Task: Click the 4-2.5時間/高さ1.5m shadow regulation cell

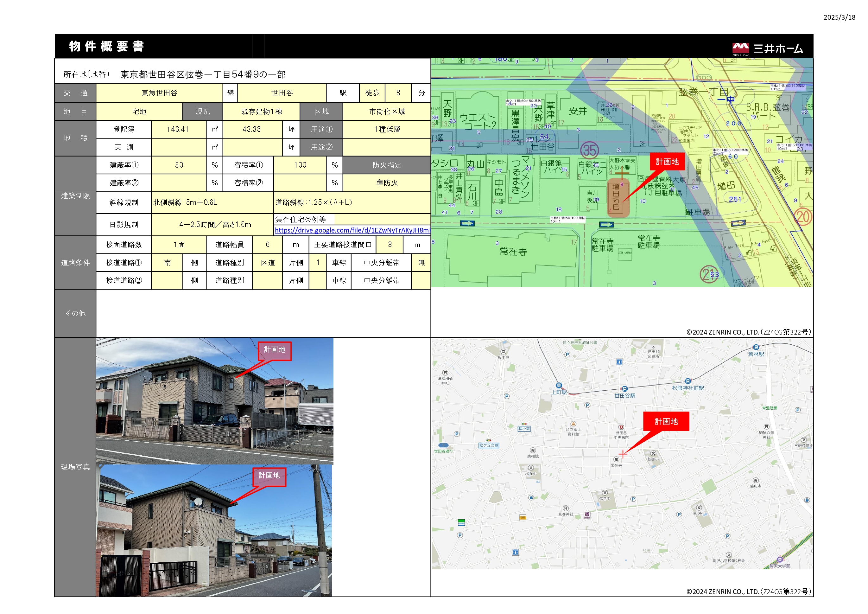Action: [212, 225]
